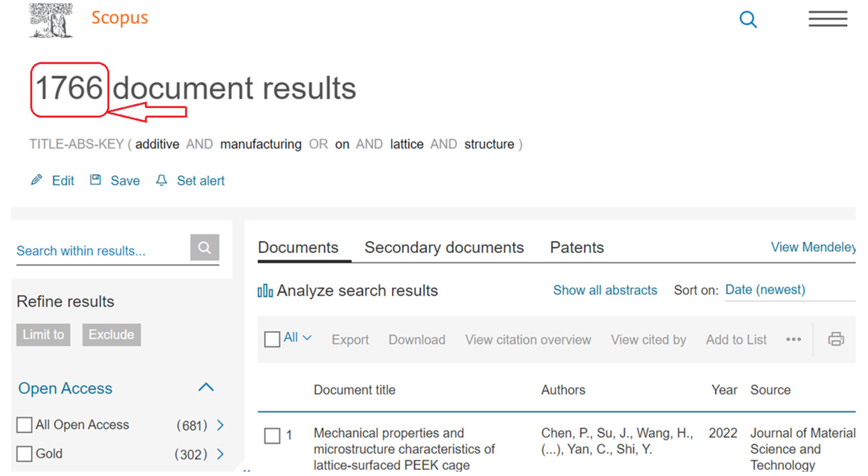
Task: Click Show all abstracts link
Action: point(605,290)
